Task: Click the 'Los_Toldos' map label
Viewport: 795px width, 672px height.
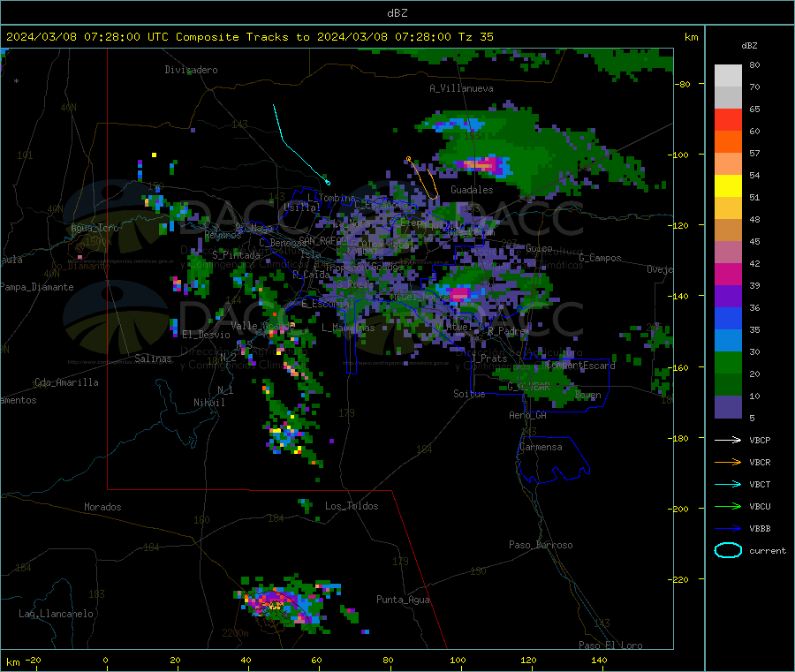Action: pos(352,506)
